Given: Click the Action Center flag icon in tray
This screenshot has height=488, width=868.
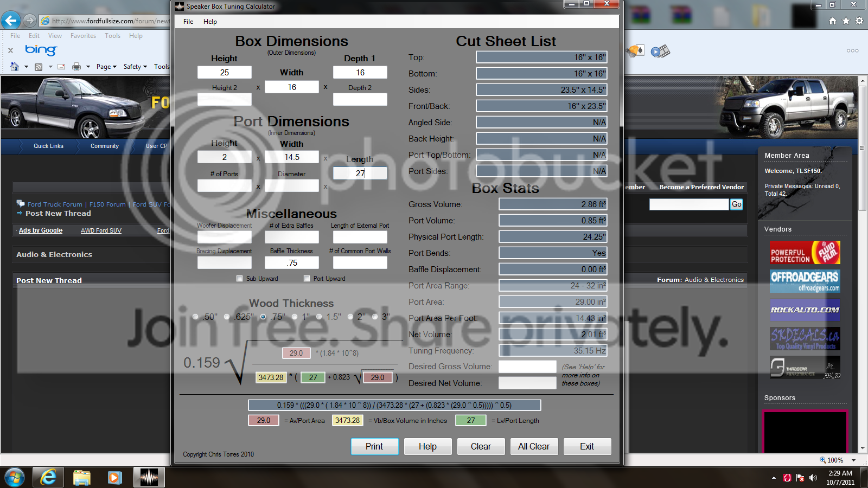Looking at the screenshot, I should coord(800,478).
